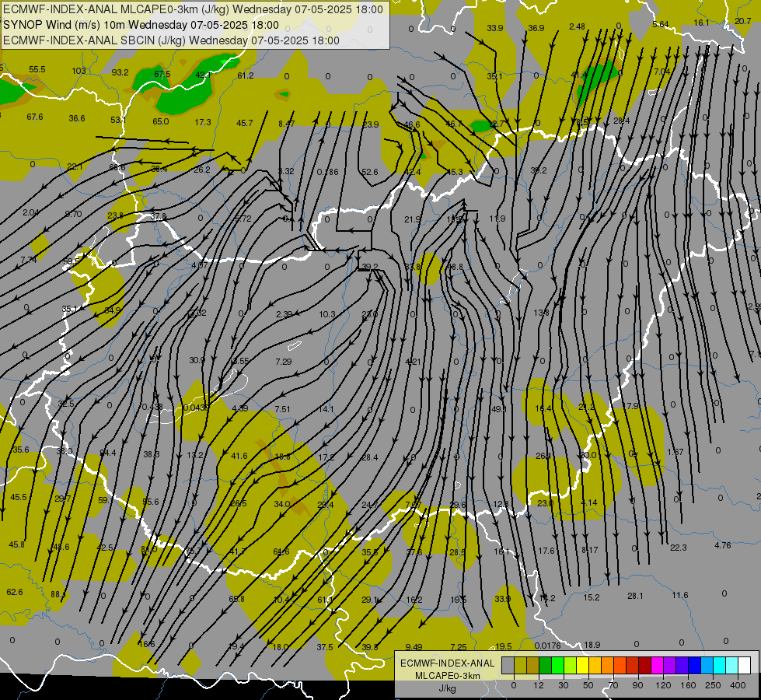Click the legend tick label 12

(x=539, y=685)
